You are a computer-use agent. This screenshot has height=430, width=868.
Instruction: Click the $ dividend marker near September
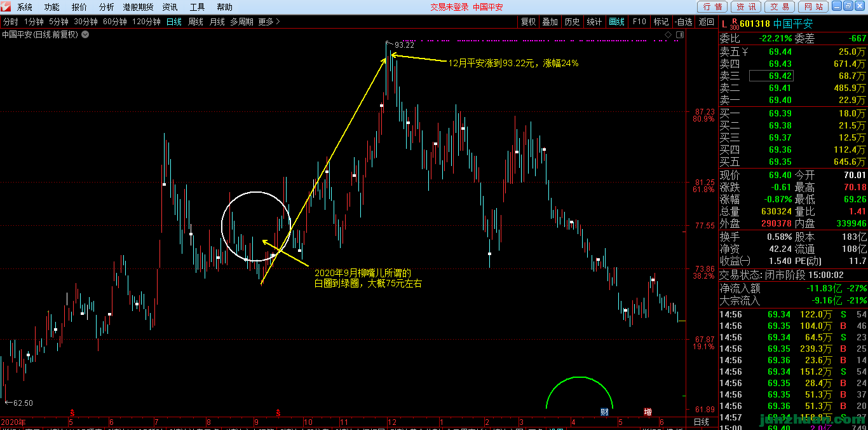click(x=278, y=412)
